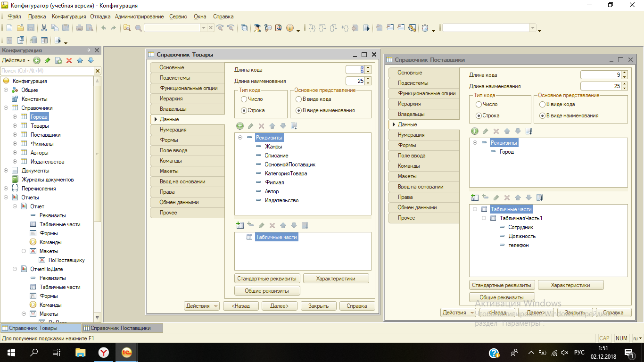Select В виде кода in Справочник Поставщики
This screenshot has height=362, width=644.
click(543, 104)
